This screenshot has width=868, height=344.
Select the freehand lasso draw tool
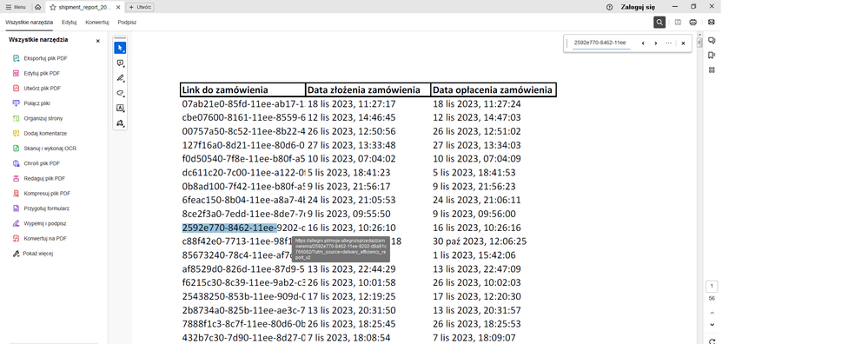point(120,93)
